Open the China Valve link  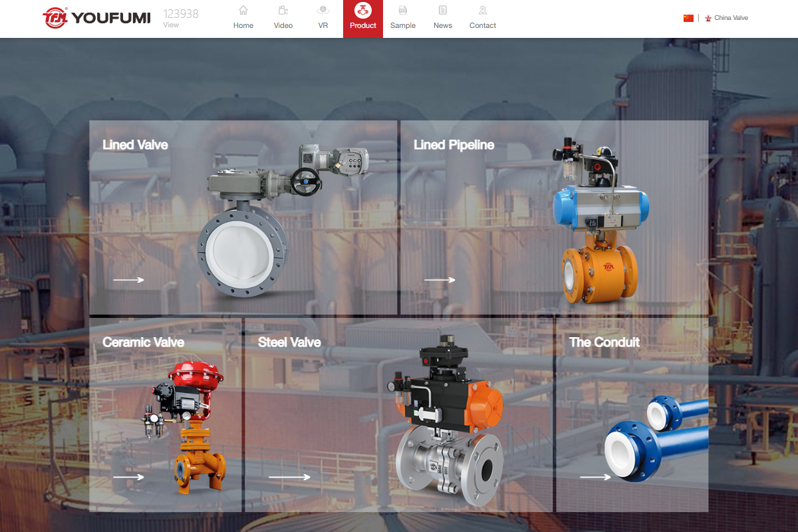pos(730,18)
